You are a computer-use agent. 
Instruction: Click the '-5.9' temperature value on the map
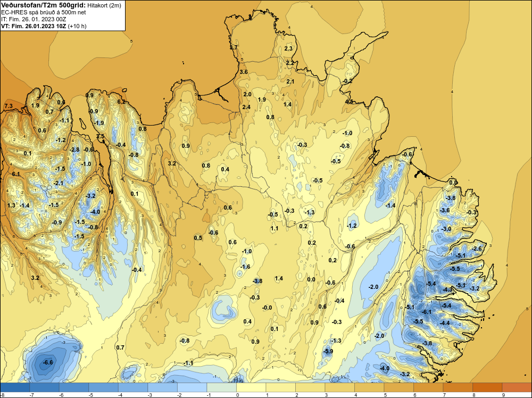click(x=328, y=351)
